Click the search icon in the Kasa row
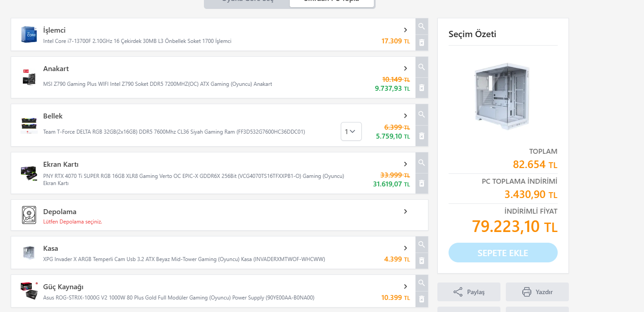This screenshot has width=644, height=312. click(x=421, y=244)
